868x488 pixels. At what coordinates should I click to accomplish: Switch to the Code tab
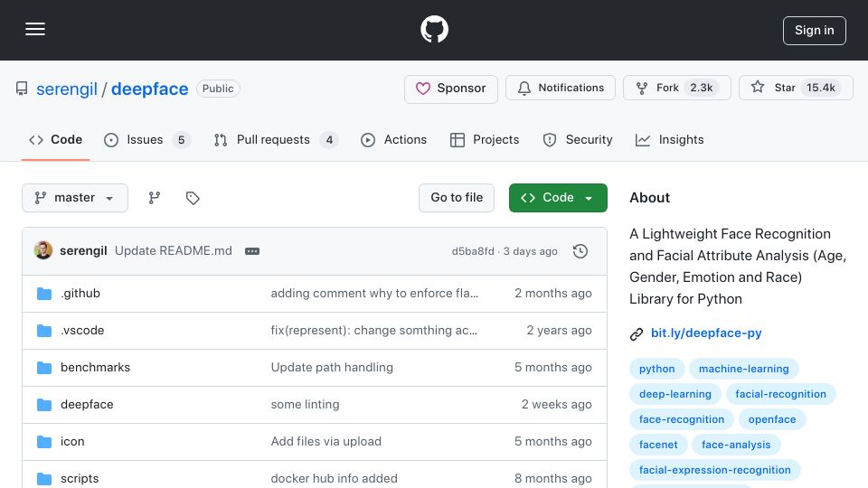click(55, 139)
